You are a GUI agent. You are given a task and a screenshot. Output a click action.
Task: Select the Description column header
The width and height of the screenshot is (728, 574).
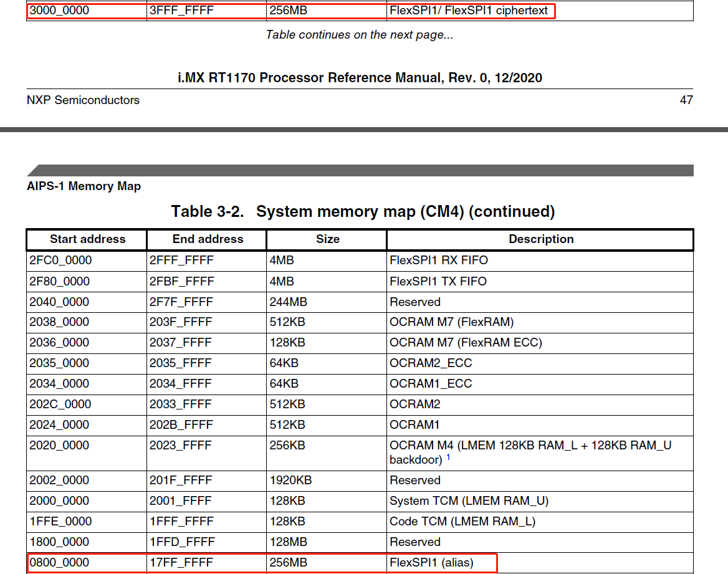540,239
